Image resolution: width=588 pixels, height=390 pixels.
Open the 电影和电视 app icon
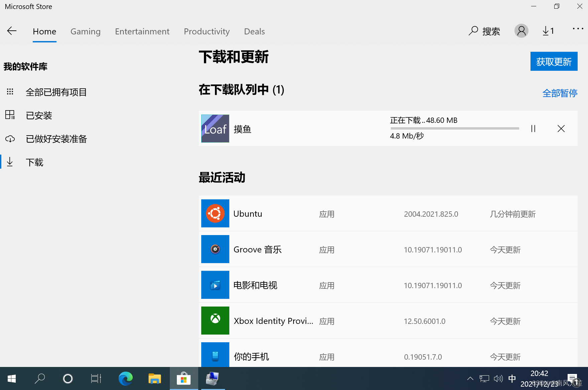pos(215,285)
